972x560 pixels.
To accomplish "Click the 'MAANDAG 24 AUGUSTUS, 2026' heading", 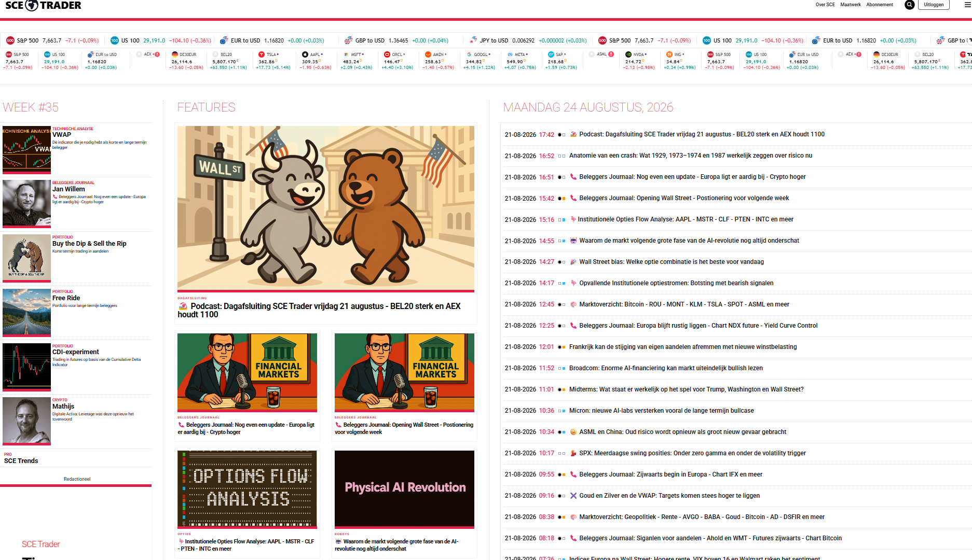I will click(x=588, y=107).
